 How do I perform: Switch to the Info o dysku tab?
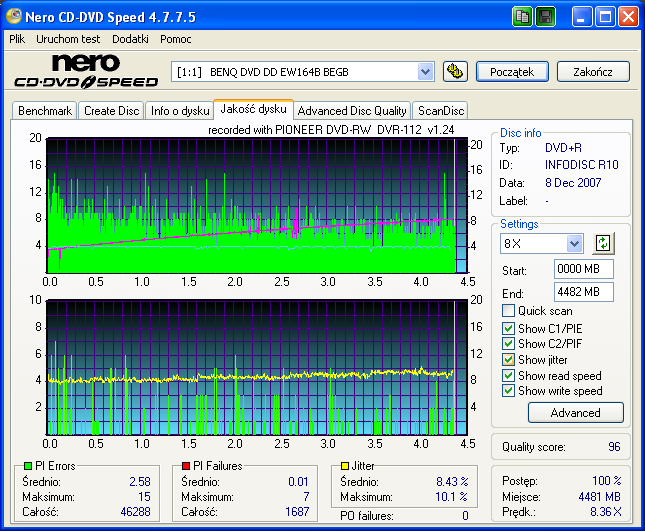click(180, 111)
